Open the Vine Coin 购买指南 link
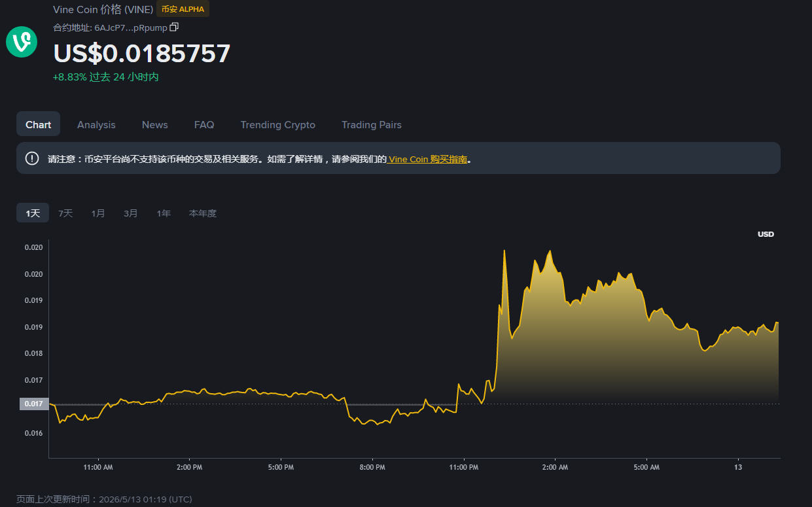Image resolution: width=812 pixels, height=507 pixels. [428, 159]
